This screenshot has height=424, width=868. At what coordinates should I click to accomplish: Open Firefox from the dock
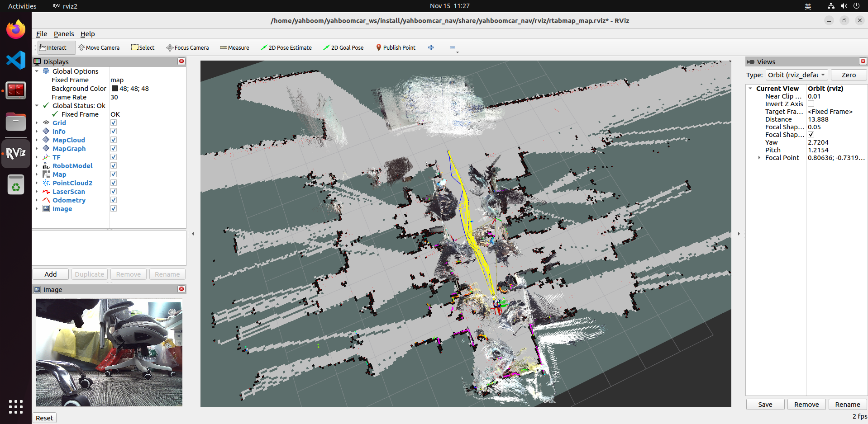pyautogui.click(x=16, y=30)
